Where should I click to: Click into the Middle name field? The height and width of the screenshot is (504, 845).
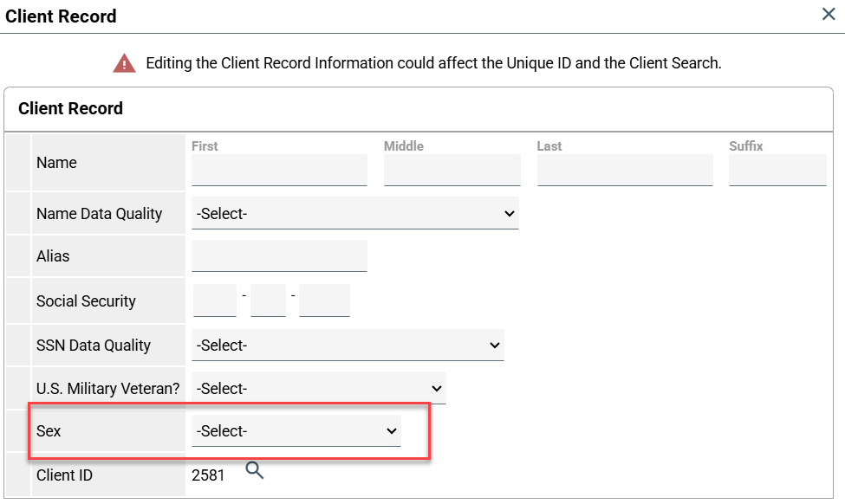[x=452, y=170]
